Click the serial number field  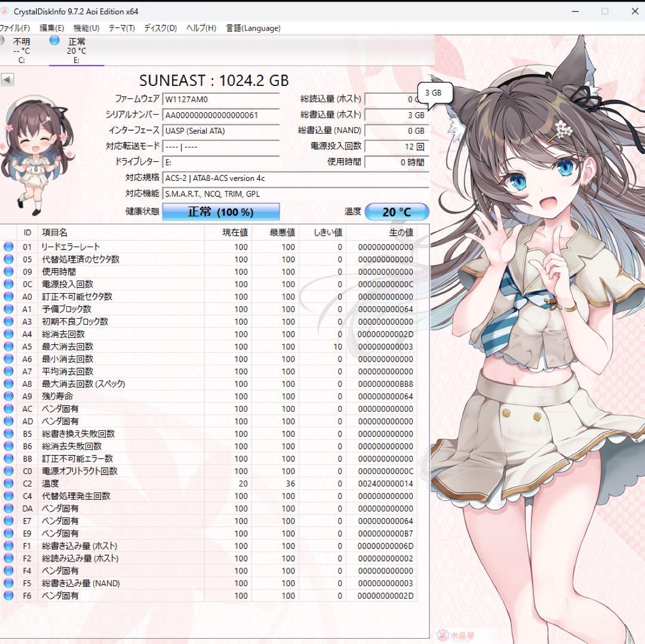(x=220, y=115)
